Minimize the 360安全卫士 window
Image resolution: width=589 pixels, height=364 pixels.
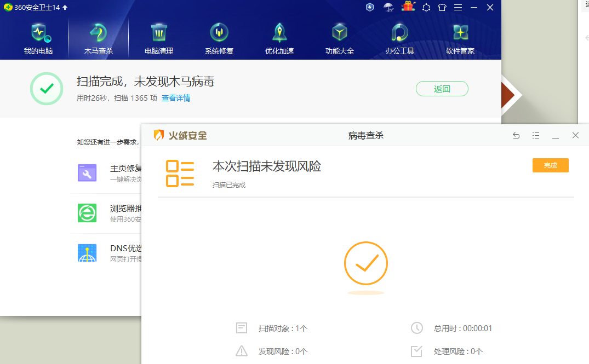point(474,7)
